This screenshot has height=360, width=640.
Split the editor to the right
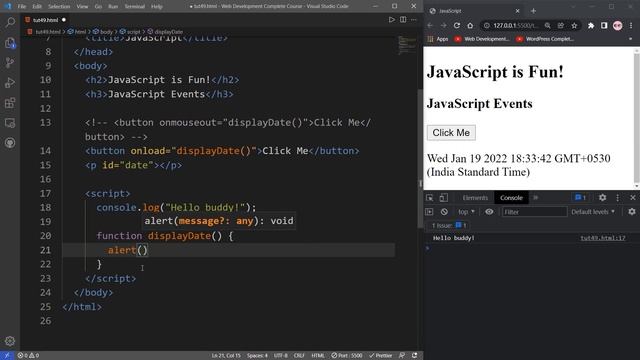coord(403,20)
